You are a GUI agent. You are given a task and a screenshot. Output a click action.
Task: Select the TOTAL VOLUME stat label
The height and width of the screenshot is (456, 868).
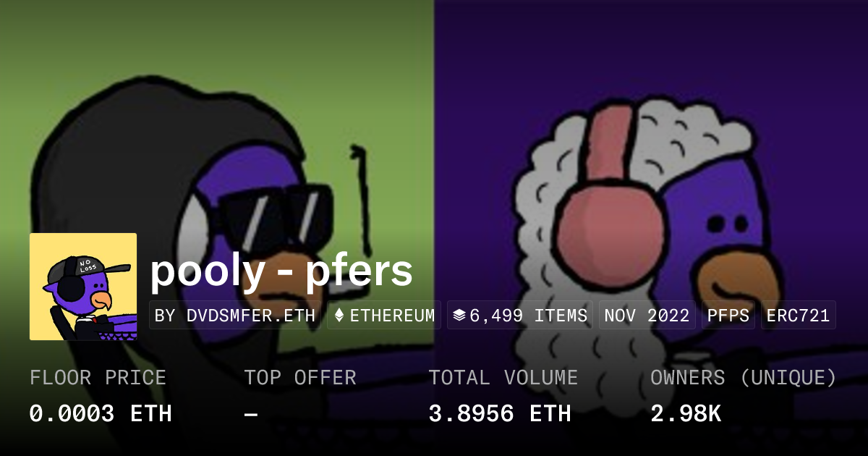[x=503, y=378]
